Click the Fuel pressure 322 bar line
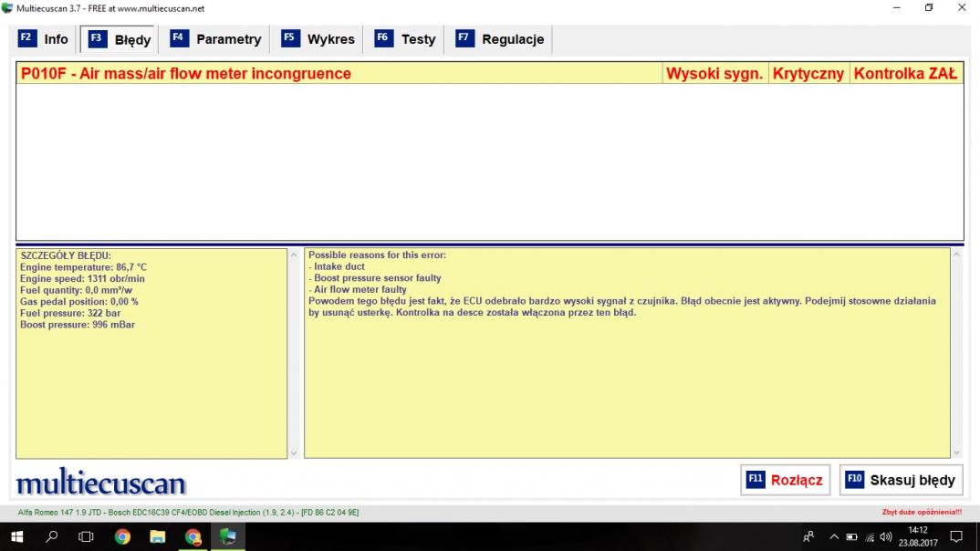This screenshot has width=980, height=551. pyautogui.click(x=70, y=313)
